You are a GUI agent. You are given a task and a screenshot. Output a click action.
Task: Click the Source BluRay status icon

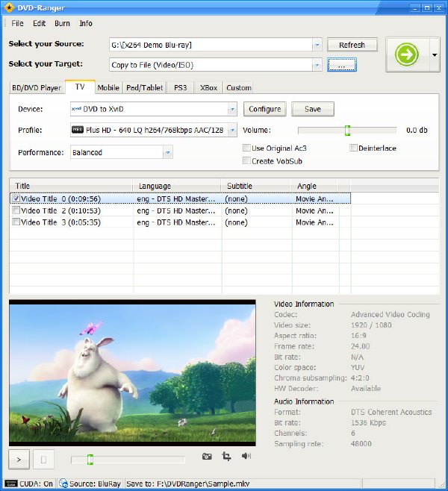(63, 484)
